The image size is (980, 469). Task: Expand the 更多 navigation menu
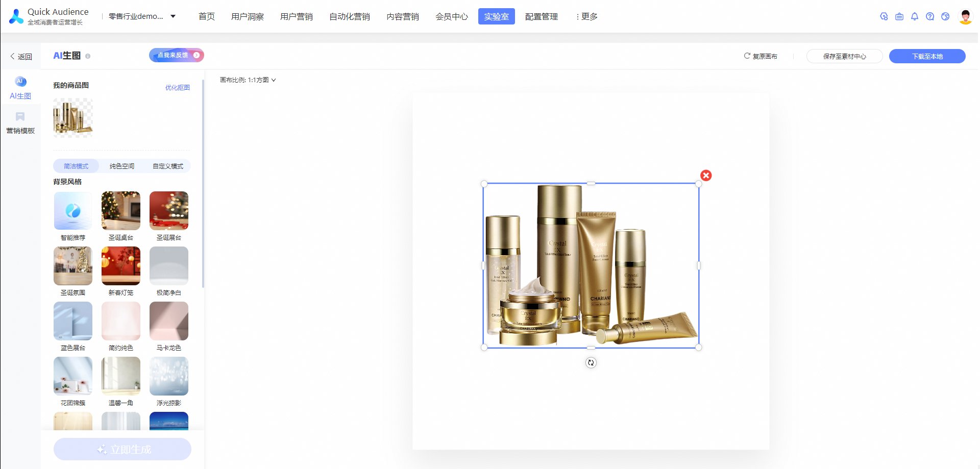pyautogui.click(x=587, y=16)
